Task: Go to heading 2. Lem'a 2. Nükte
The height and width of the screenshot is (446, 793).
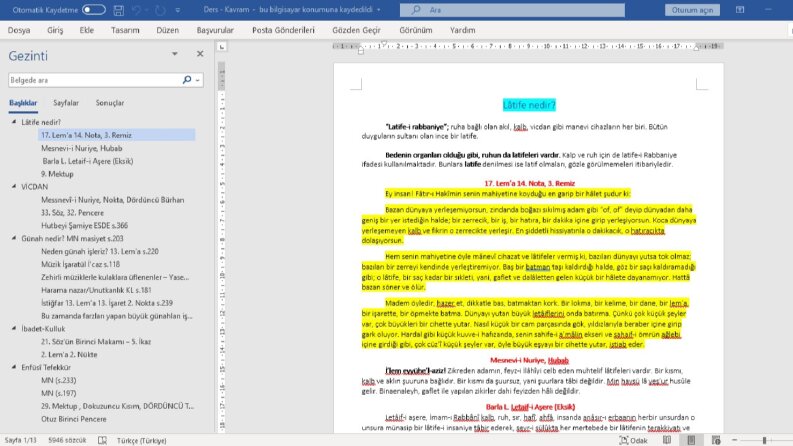Action: click(x=69, y=354)
